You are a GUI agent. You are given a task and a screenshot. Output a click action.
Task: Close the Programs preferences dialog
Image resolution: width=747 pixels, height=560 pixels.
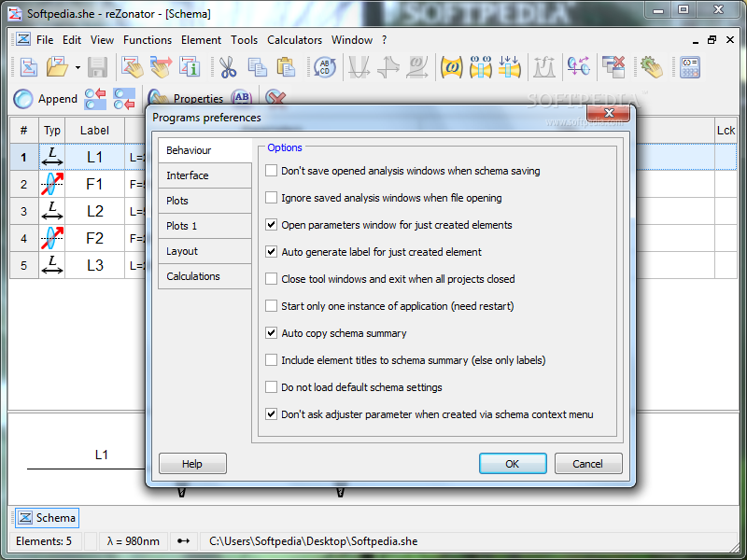(x=609, y=113)
